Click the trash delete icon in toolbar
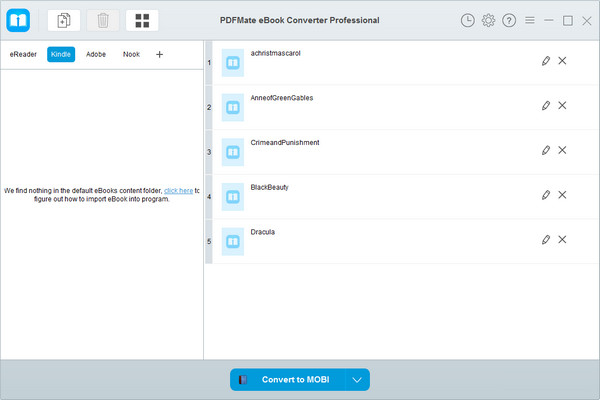 coord(103,20)
